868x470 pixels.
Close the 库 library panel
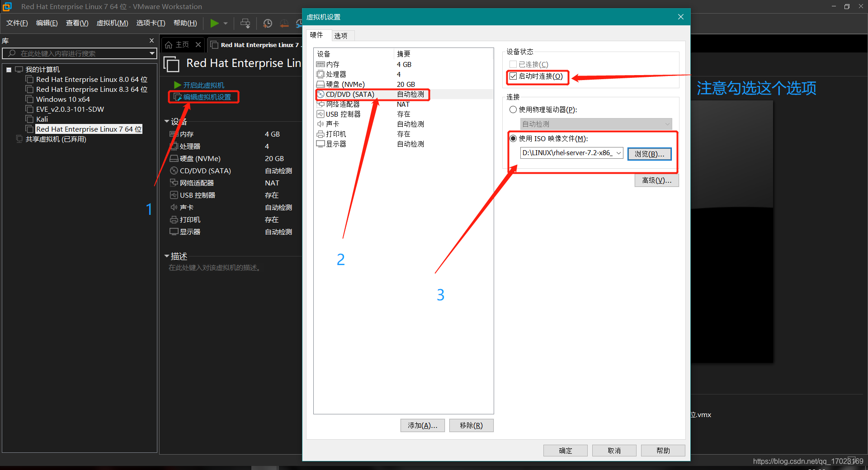pyautogui.click(x=151, y=40)
